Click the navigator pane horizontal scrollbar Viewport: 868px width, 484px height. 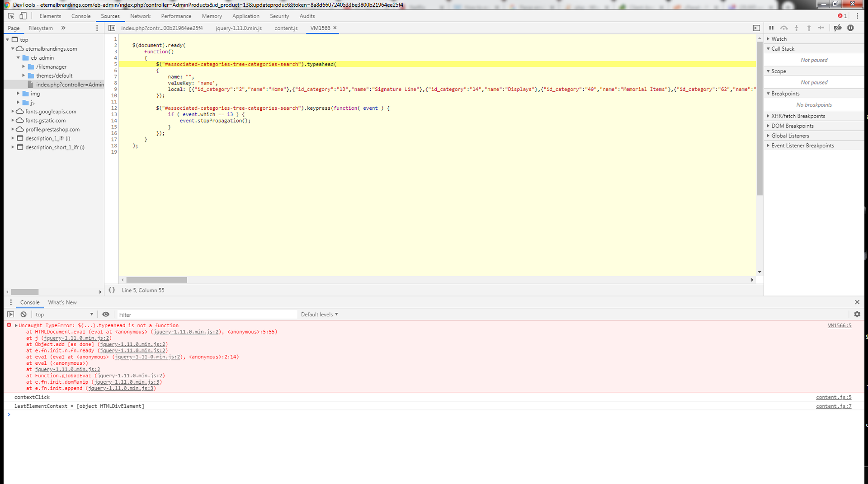(25, 292)
